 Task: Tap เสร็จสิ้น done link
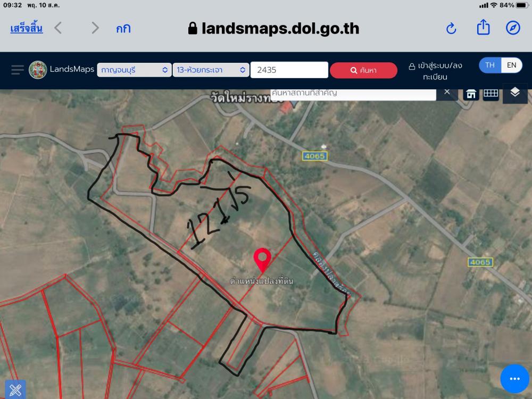27,29
